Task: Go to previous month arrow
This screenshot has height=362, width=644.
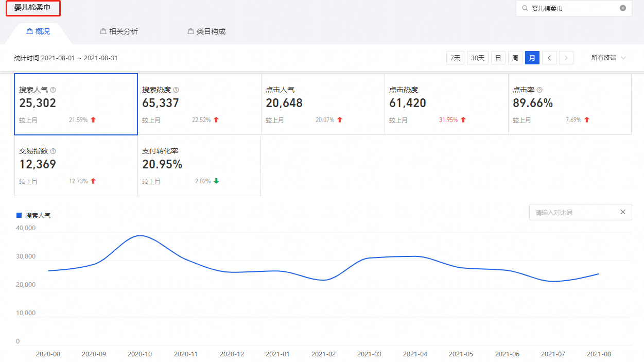Action: pos(549,58)
